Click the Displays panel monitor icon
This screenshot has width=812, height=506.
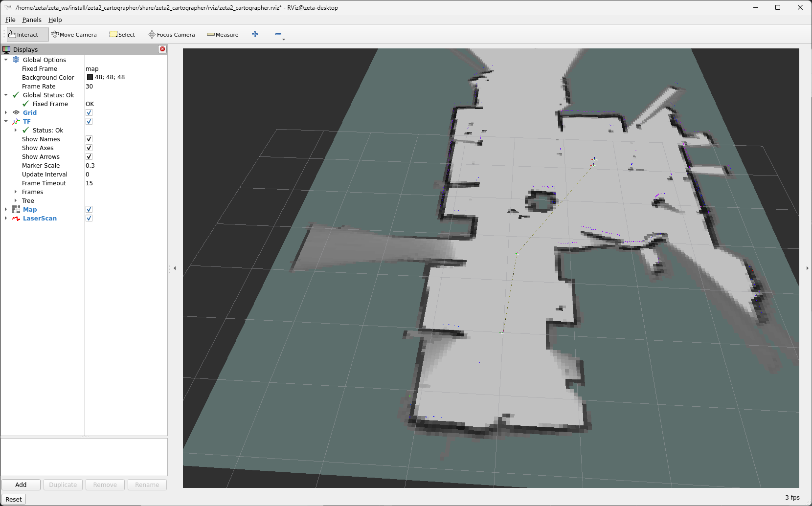coord(6,49)
